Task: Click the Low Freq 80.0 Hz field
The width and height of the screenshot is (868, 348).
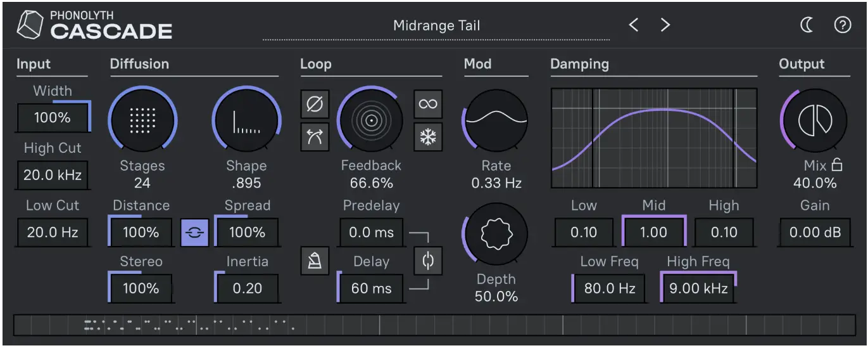Action: 608,288
